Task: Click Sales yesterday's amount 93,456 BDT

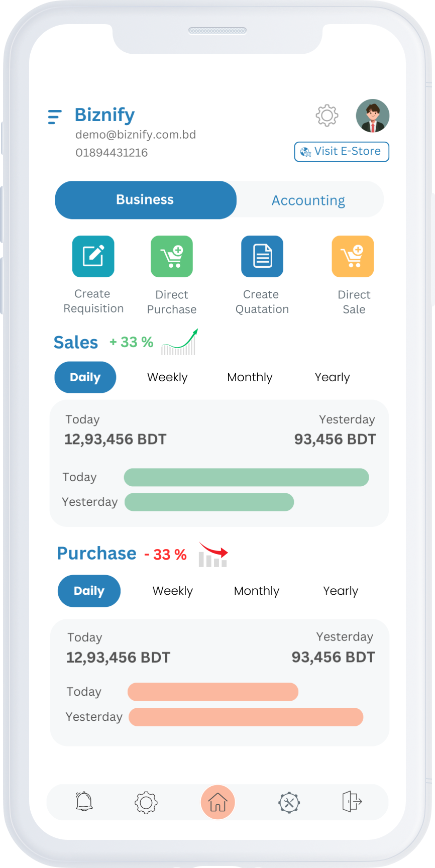Action: click(x=335, y=440)
